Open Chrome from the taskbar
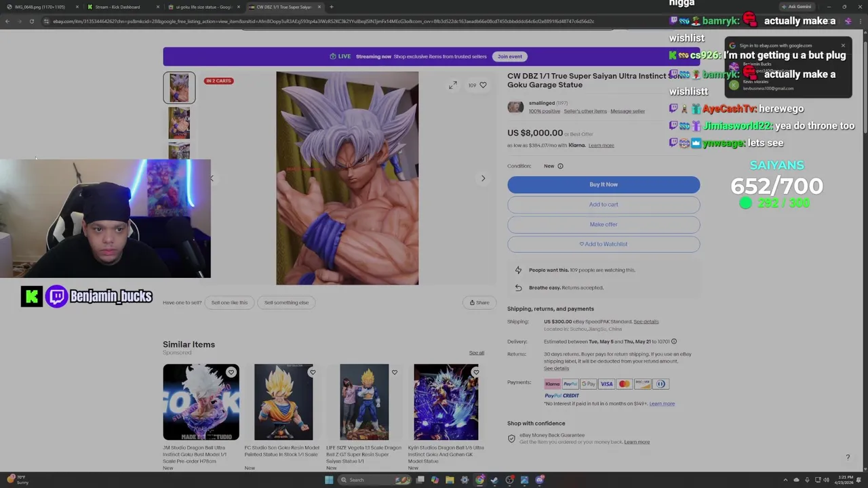 click(x=479, y=480)
